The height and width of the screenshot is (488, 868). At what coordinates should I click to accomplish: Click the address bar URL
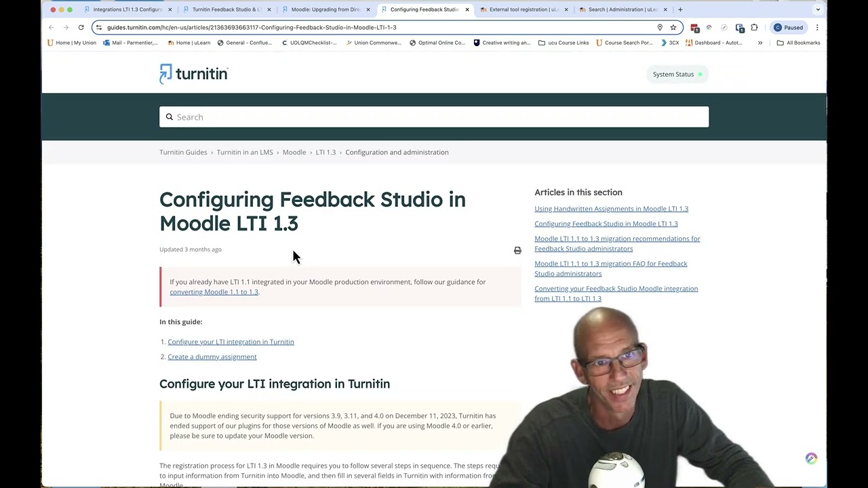point(252,28)
